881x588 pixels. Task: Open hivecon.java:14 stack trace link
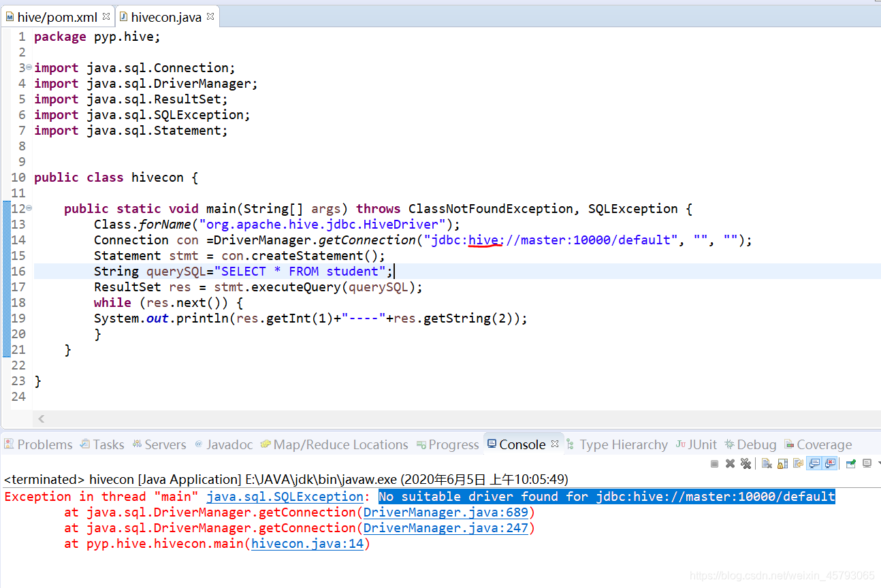pyautogui.click(x=308, y=544)
